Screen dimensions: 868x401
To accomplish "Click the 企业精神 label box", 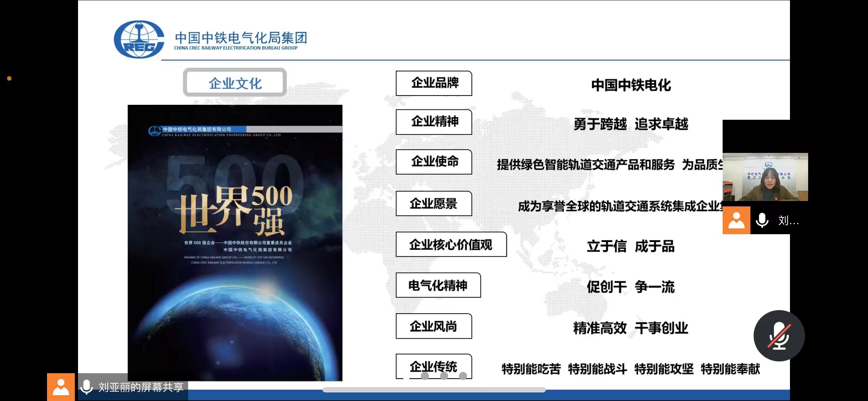I will pos(434,122).
